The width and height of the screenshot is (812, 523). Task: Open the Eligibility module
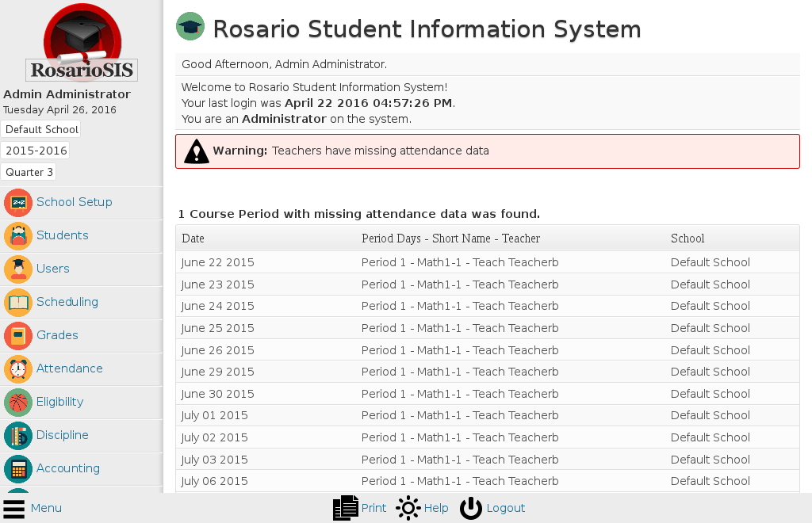pyautogui.click(x=59, y=402)
